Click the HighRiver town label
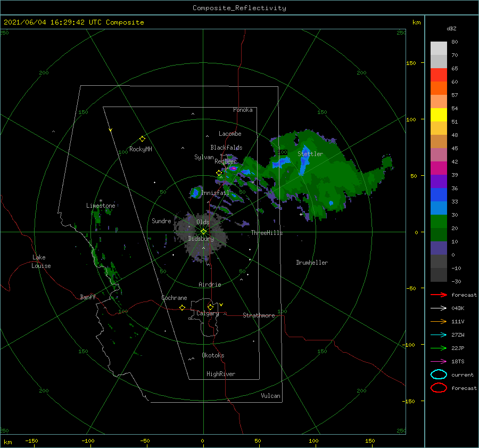Screen dimensions: 479x448 (221, 374)
